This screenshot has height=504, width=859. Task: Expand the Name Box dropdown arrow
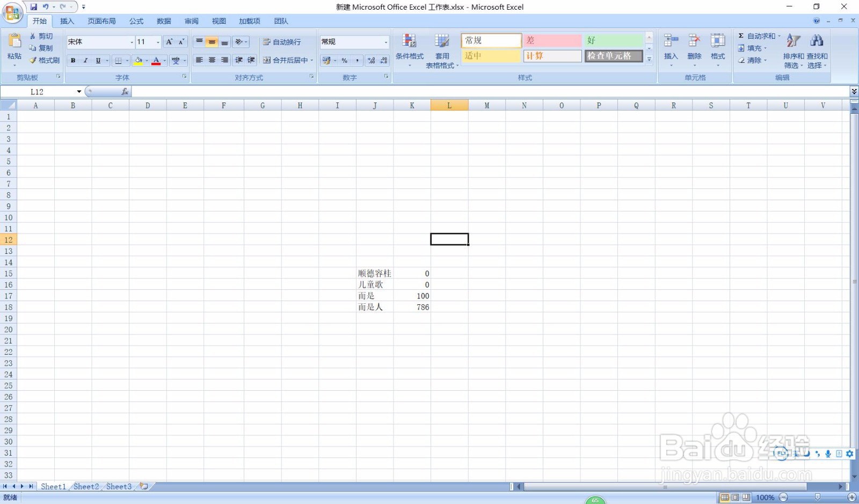79,92
